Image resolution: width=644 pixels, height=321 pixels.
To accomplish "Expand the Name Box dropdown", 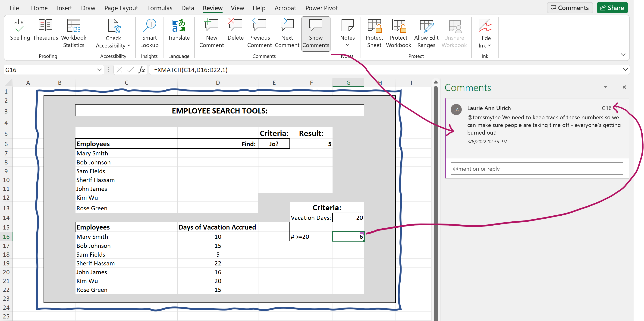I will [x=99, y=70].
